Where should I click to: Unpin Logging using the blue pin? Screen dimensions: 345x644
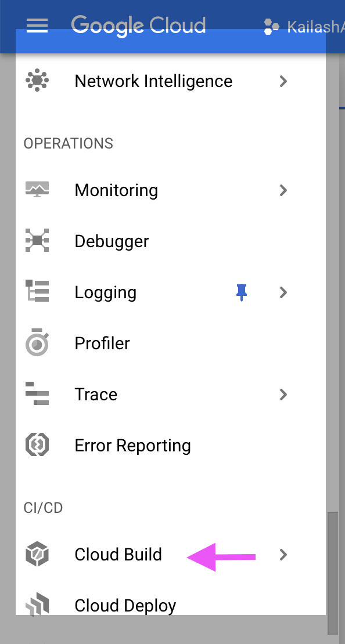(242, 292)
